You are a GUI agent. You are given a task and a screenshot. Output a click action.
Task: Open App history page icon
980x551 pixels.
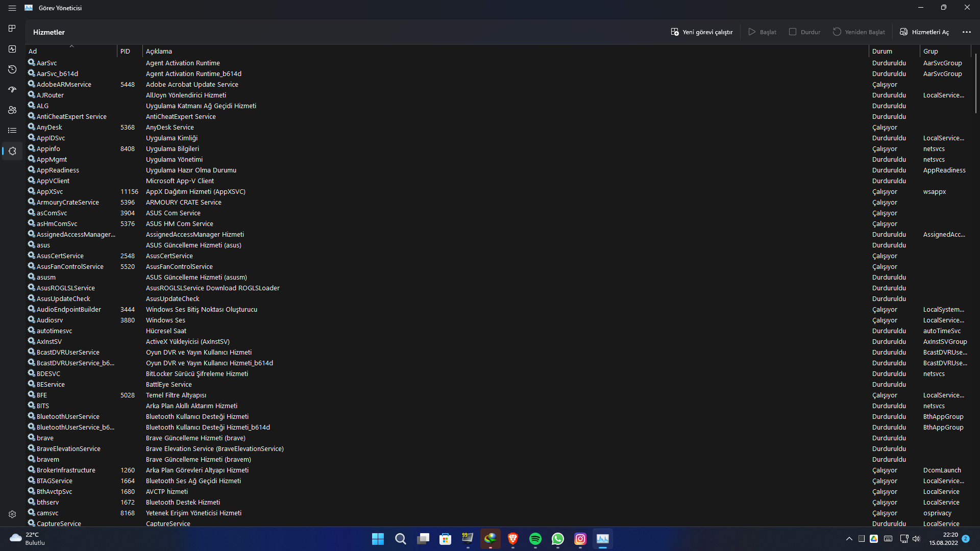[x=12, y=69]
